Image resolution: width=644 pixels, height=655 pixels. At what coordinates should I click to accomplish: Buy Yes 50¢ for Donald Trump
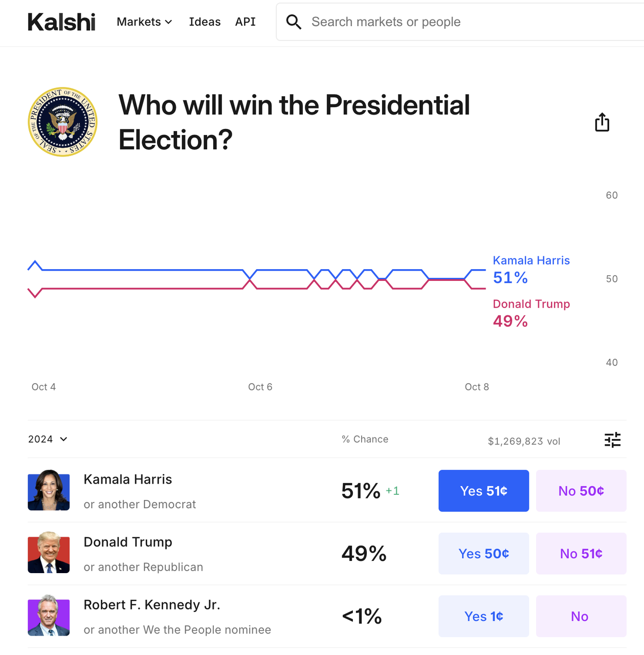point(483,554)
